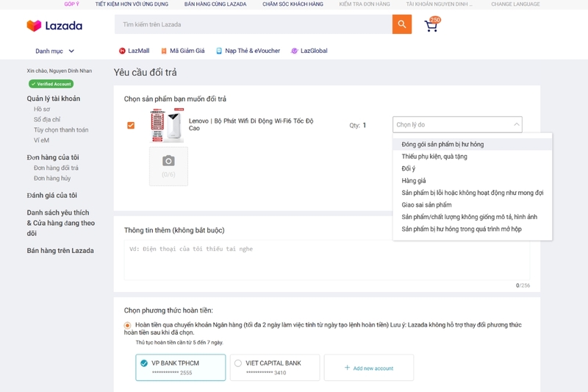This screenshot has width=588, height=392.
Task: Select bank transfer refund radio button
Action: pyautogui.click(x=127, y=325)
